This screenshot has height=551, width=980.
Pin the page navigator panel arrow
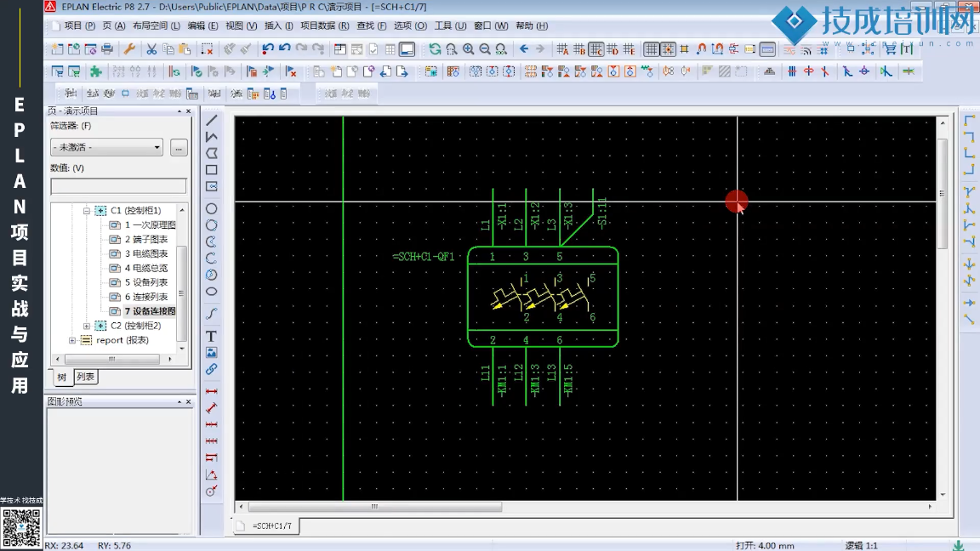point(179,111)
